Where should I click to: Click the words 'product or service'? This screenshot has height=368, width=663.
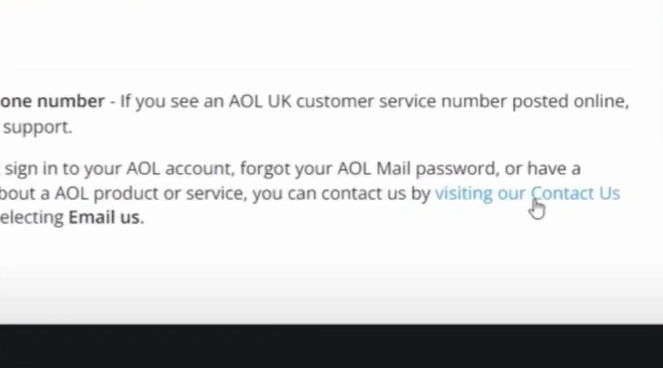170,194
